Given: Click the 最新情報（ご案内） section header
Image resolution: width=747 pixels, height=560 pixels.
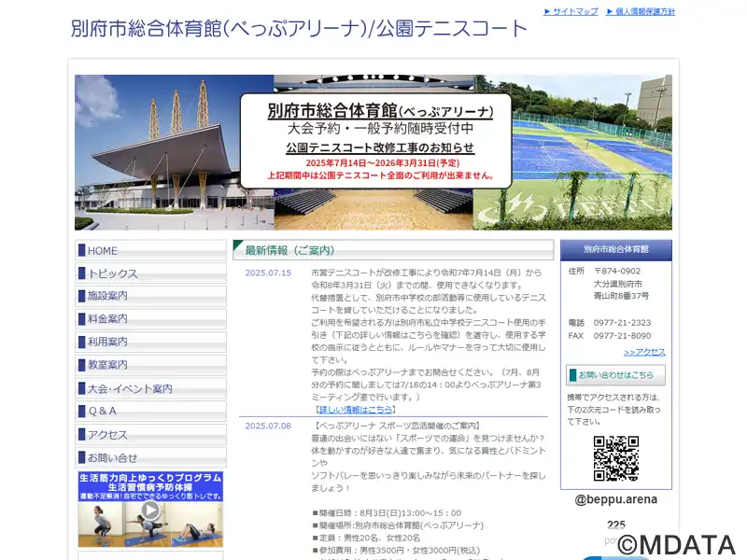Looking at the screenshot, I should coord(393,250).
